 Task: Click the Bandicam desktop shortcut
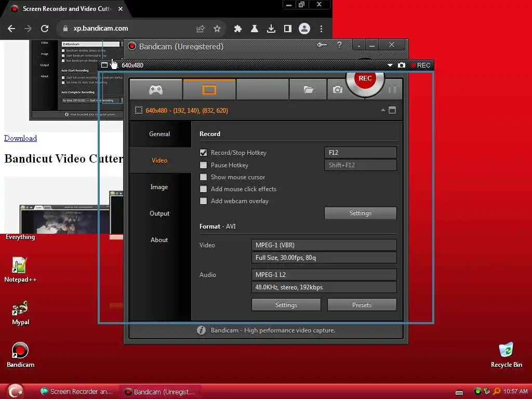(x=20, y=355)
